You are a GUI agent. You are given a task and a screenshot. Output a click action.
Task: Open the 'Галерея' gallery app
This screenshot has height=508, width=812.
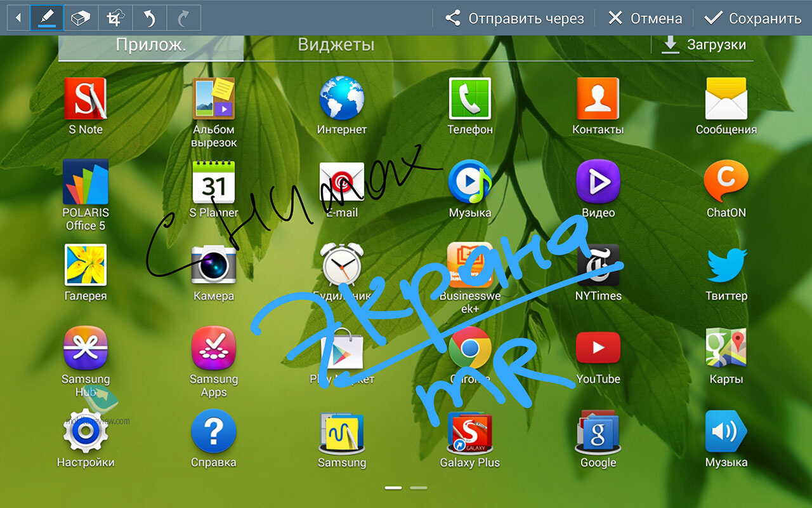86,272
